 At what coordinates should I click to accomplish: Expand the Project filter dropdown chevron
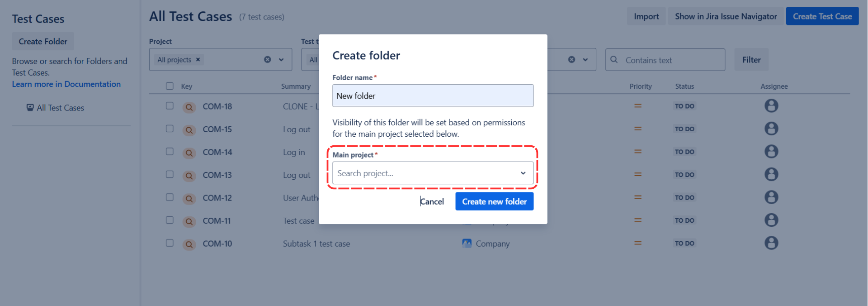pyautogui.click(x=281, y=60)
